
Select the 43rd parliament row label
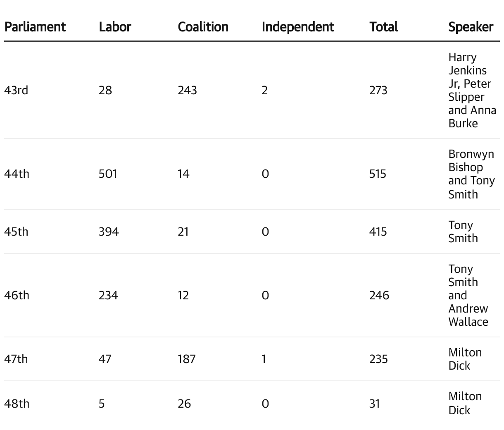tap(16, 90)
